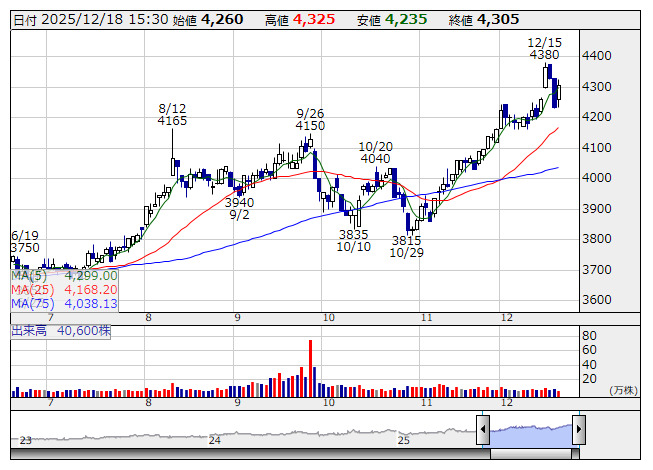Click the 10/29 low annotation at 3815
The width and height of the screenshot is (653, 470).
pos(406,247)
